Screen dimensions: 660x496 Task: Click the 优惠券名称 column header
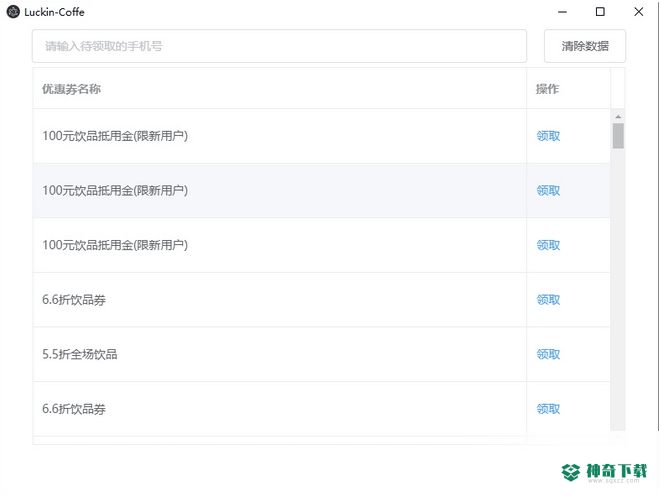(x=71, y=89)
